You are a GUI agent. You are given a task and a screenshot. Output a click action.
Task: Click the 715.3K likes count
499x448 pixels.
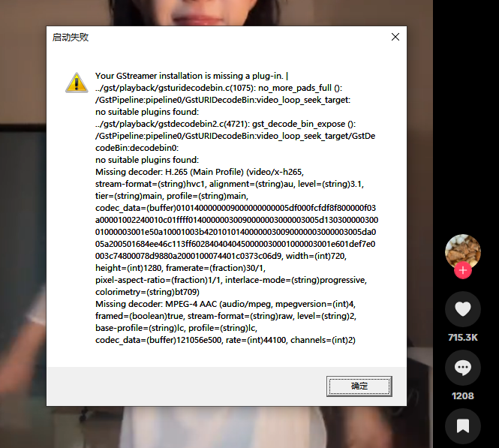[x=463, y=337]
